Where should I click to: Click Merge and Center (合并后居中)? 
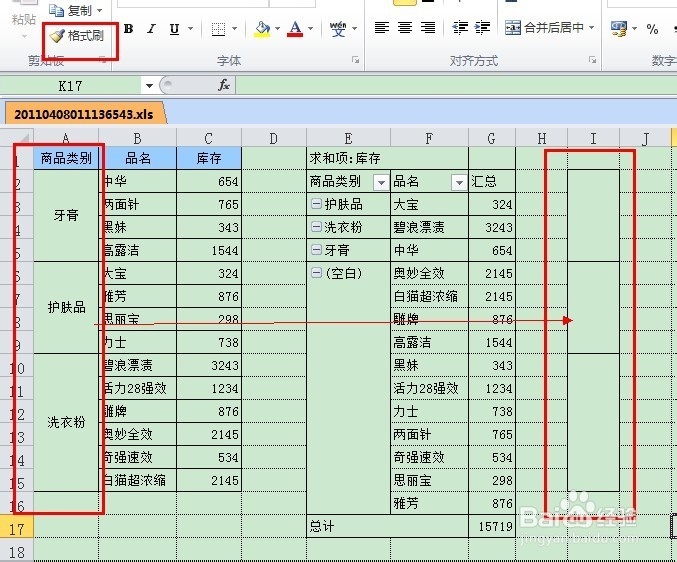click(x=544, y=28)
